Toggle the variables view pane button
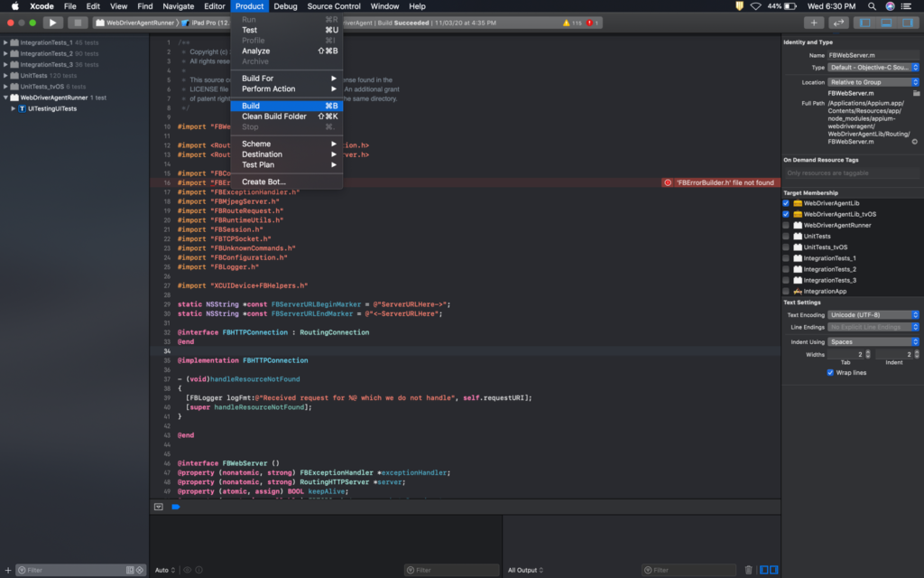This screenshot has width=924, height=578. coord(763,570)
